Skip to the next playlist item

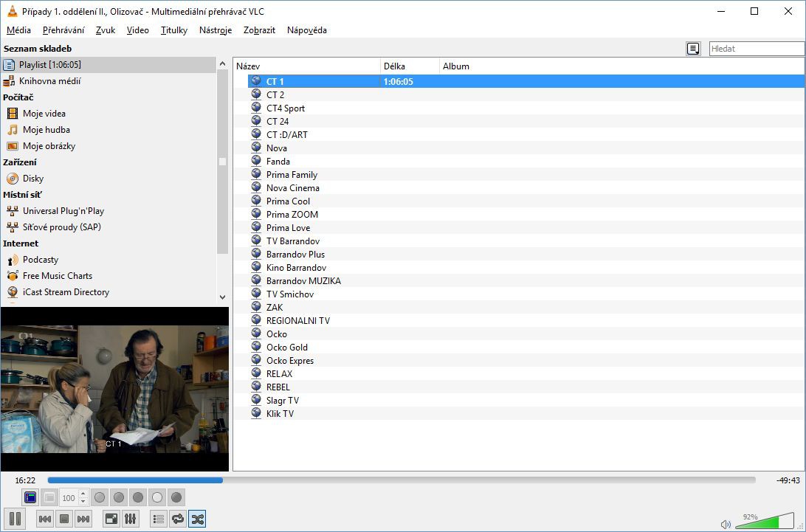pyautogui.click(x=83, y=519)
